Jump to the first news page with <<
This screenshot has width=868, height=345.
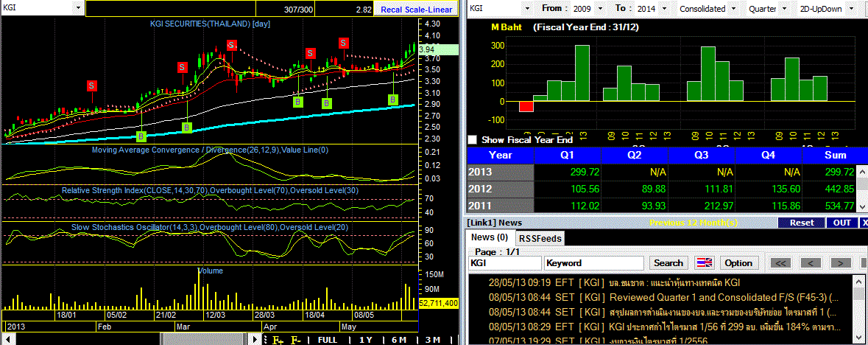click(780, 263)
